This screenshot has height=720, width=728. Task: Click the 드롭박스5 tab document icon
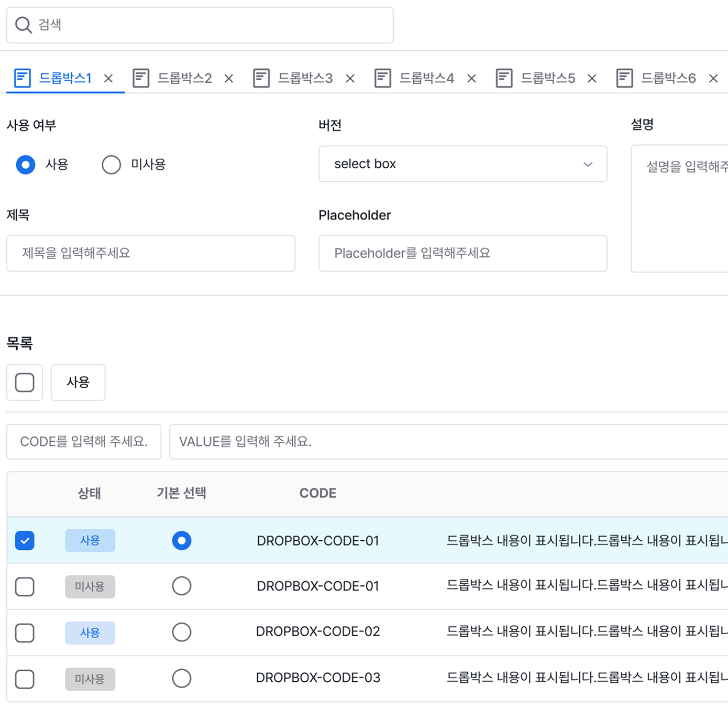[504, 78]
